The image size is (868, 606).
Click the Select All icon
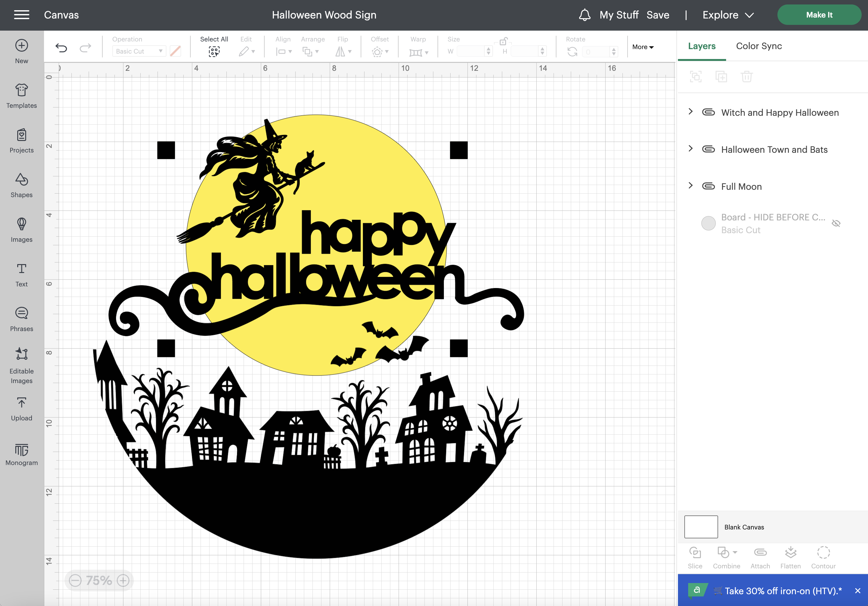(x=214, y=51)
